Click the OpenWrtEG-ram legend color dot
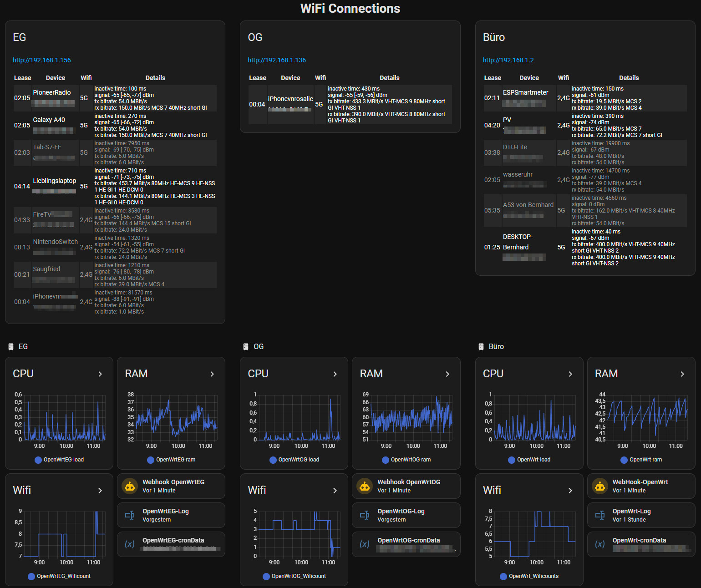 click(x=151, y=460)
